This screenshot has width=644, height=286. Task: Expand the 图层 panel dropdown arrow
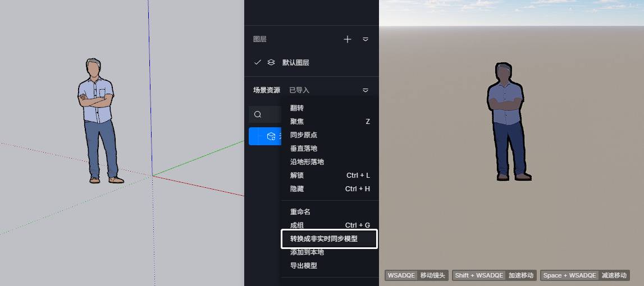pos(366,39)
